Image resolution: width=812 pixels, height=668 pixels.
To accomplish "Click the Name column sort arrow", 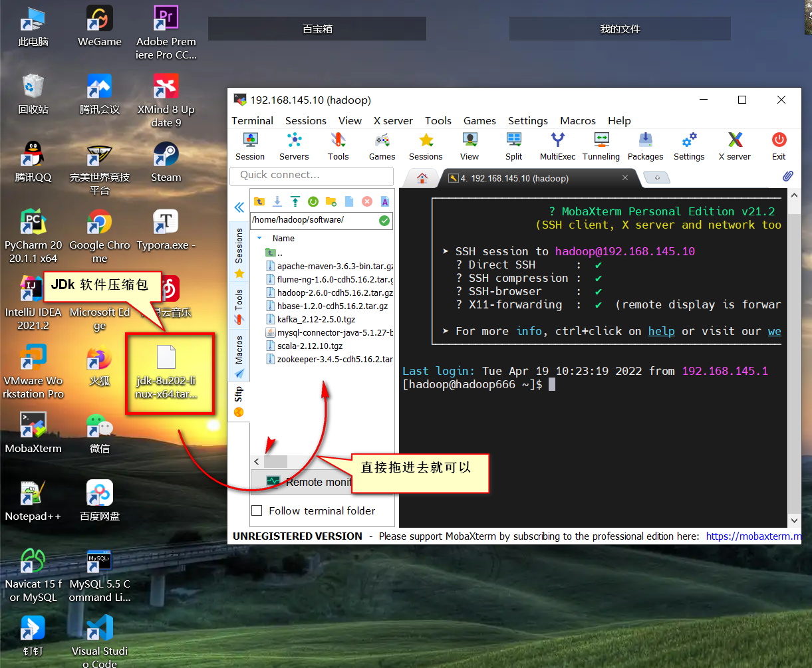I will [259, 238].
